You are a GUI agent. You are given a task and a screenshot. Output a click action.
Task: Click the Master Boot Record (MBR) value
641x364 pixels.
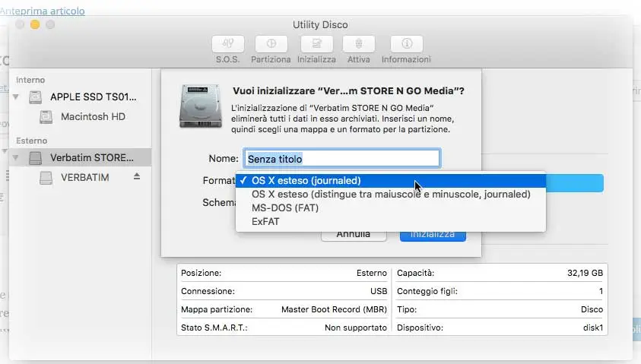click(334, 309)
